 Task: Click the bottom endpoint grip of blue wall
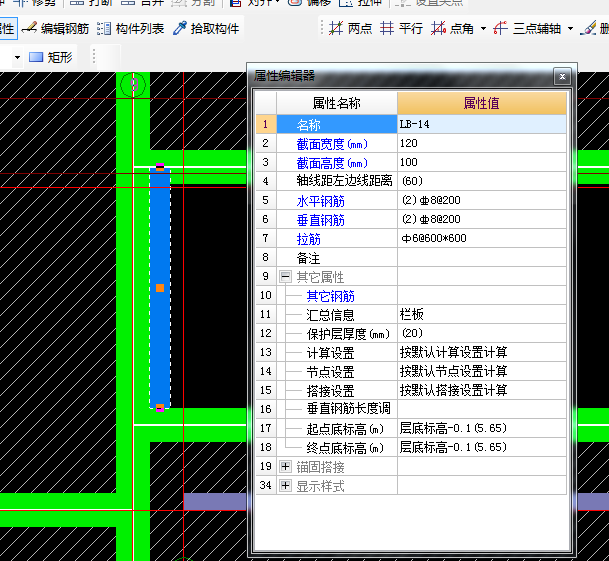[160, 408]
